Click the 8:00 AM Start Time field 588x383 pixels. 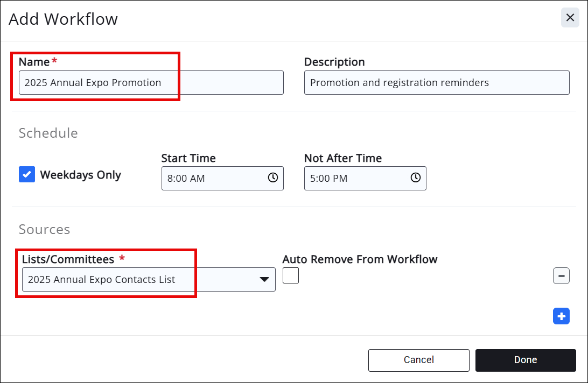pyautogui.click(x=215, y=178)
